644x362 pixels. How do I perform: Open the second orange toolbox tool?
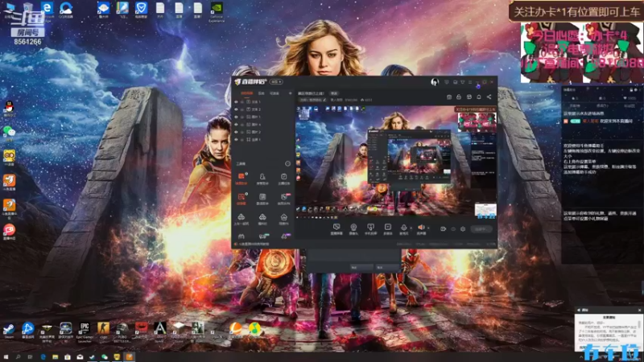pyautogui.click(x=241, y=199)
